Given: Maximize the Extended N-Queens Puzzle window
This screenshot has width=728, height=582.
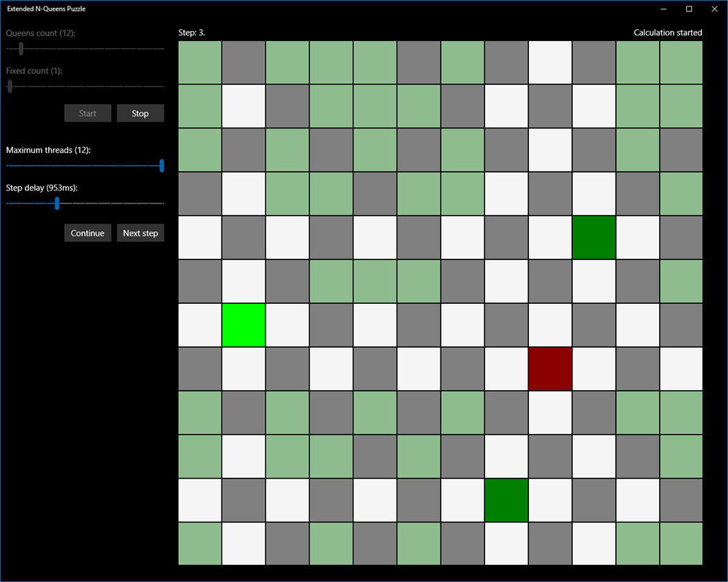Looking at the screenshot, I should (689, 9).
